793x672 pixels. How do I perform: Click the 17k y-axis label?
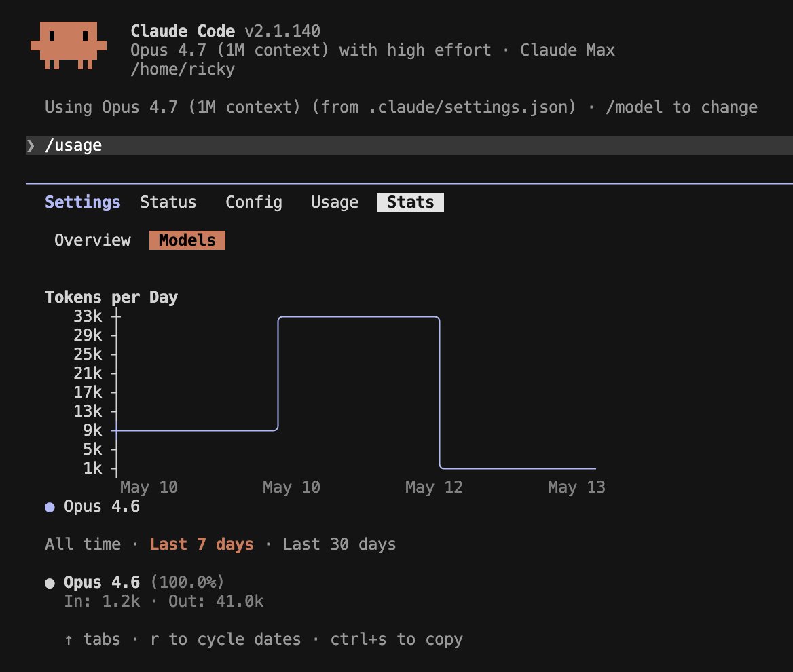coord(88,392)
